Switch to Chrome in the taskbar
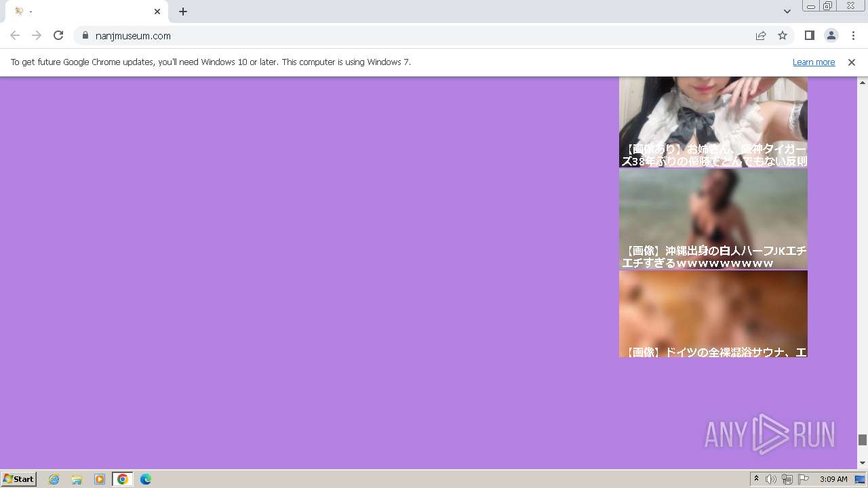Screen dimensions: 868x488 pyautogui.click(x=123, y=479)
